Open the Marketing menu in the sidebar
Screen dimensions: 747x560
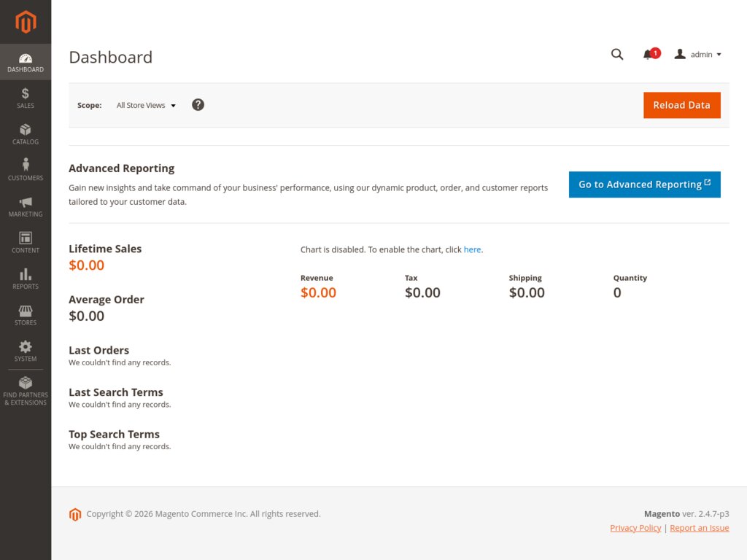26,206
